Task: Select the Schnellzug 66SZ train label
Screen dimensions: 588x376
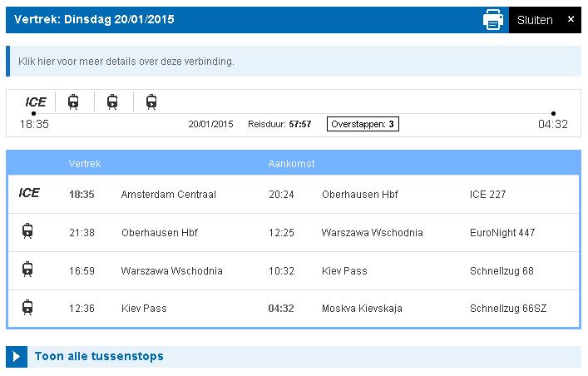Action: click(x=509, y=309)
